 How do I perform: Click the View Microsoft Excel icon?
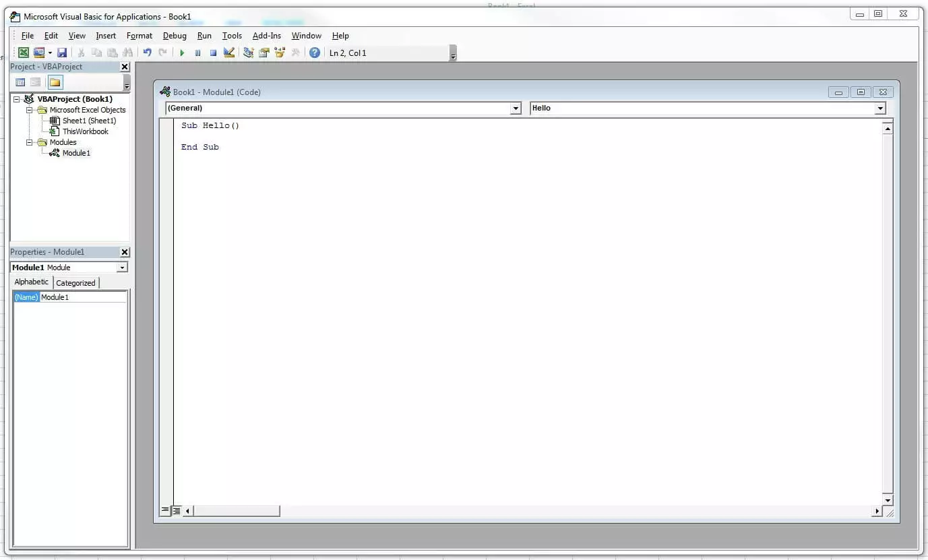pyautogui.click(x=24, y=53)
